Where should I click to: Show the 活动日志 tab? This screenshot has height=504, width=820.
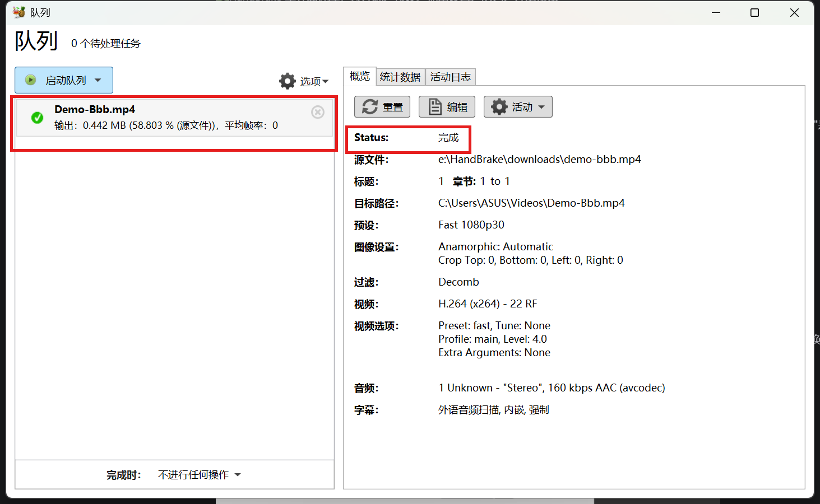tap(451, 77)
